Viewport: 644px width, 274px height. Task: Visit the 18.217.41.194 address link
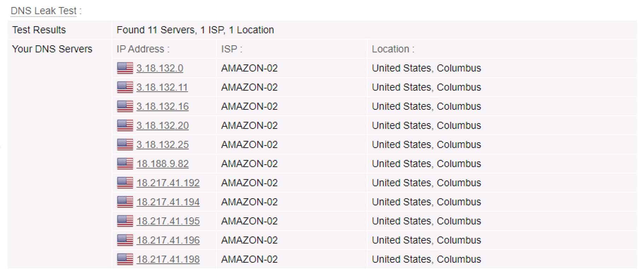click(168, 202)
